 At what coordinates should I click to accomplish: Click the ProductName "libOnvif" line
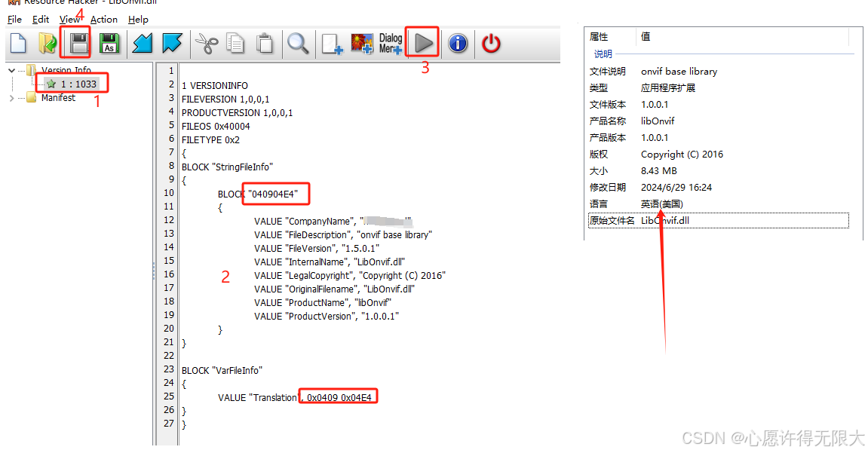pyautogui.click(x=323, y=302)
